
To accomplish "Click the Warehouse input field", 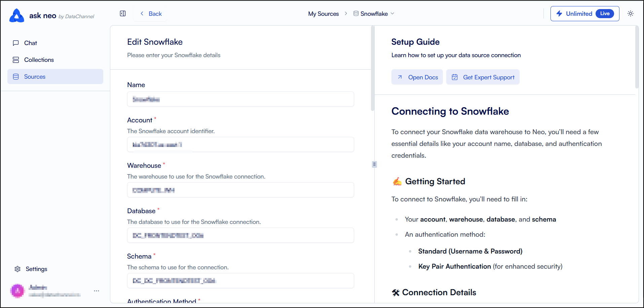I will pos(240,190).
